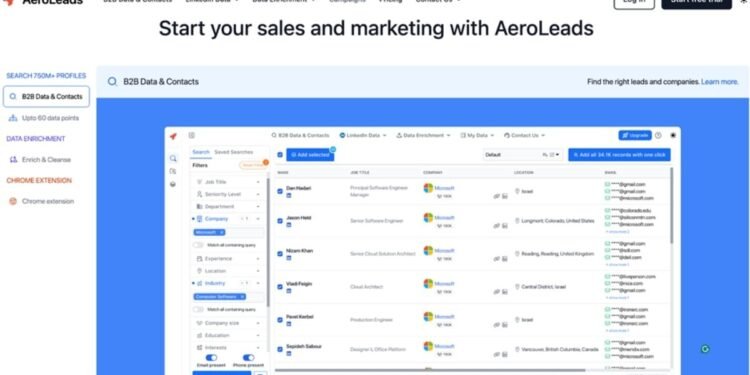Uncheck the Vladi Feigin row checkbox
This screenshot has height=375, width=750.
tap(280, 287)
